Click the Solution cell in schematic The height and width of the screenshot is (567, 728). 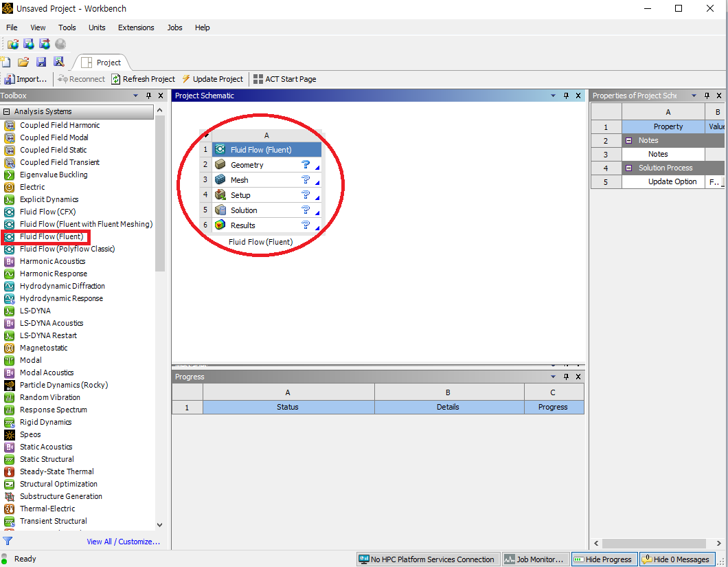coord(266,210)
